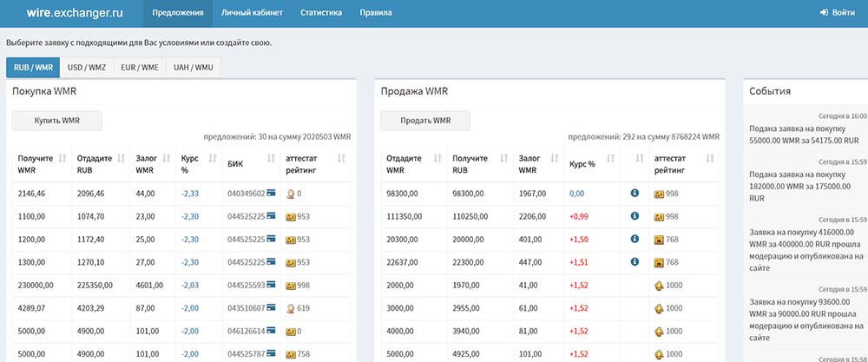The width and height of the screenshot is (868, 362).
Task: Open the info icon in the 111350,00 sale row
Action: 635,216
